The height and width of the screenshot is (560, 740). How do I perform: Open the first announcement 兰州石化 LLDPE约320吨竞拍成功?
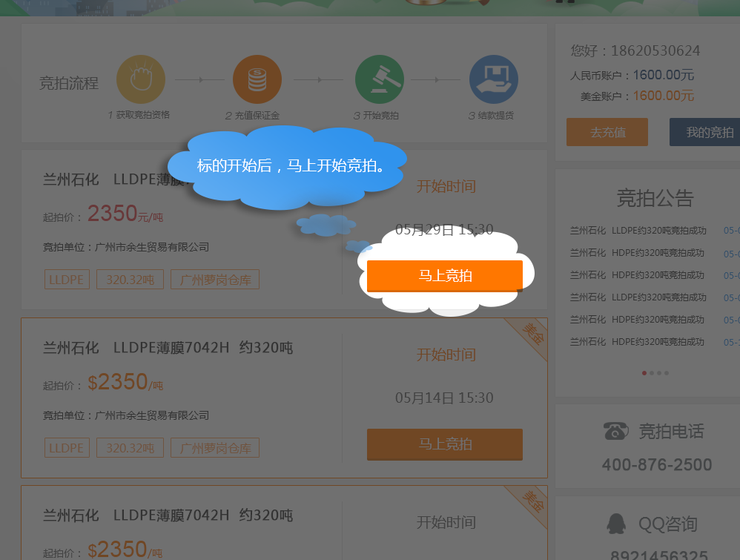pyautogui.click(x=638, y=231)
